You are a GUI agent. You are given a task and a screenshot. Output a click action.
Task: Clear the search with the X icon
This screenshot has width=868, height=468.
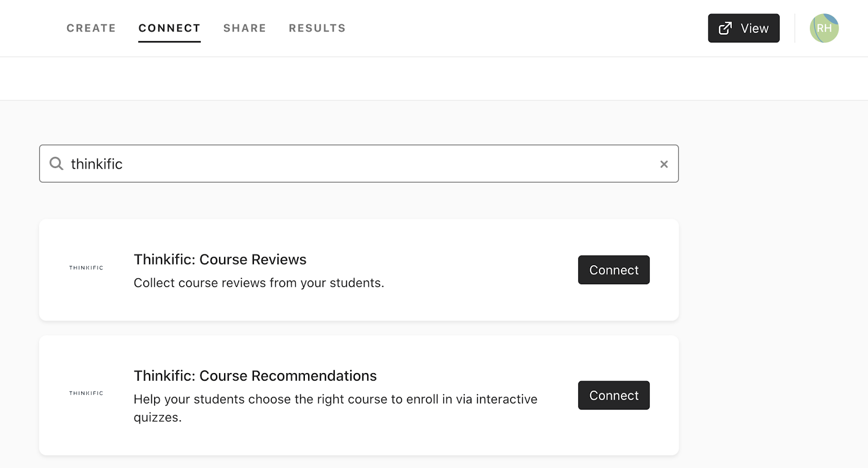point(663,164)
